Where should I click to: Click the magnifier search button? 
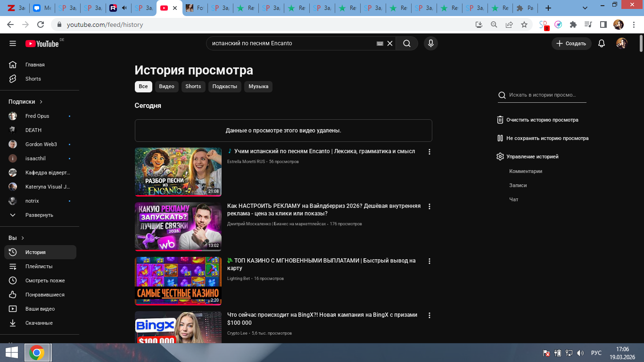[x=407, y=43]
